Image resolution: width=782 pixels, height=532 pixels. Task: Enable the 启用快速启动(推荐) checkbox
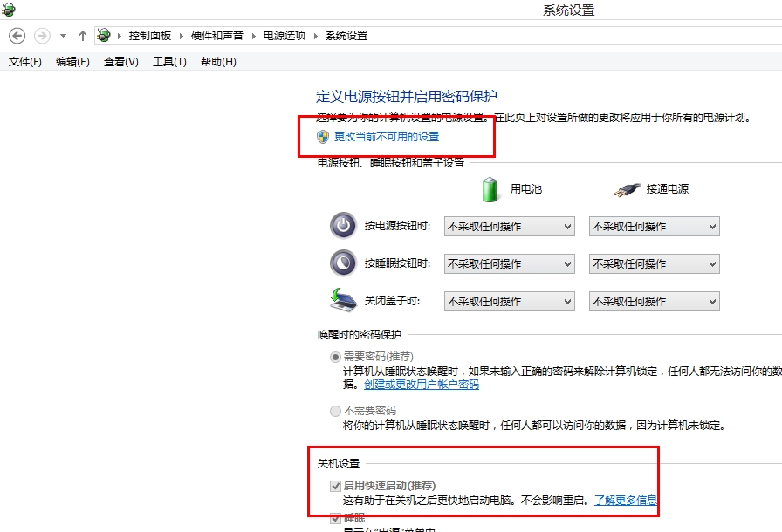click(x=336, y=485)
